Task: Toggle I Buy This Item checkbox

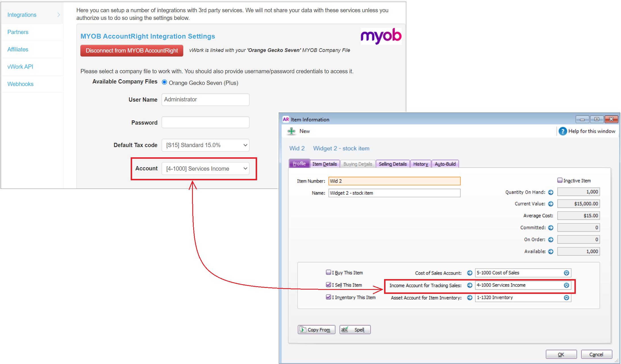Action: [328, 272]
